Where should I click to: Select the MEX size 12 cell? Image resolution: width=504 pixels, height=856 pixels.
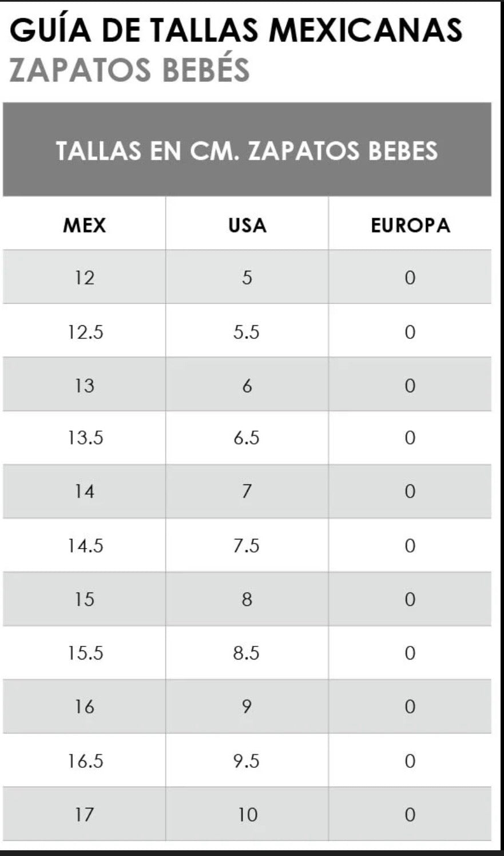tap(84, 278)
